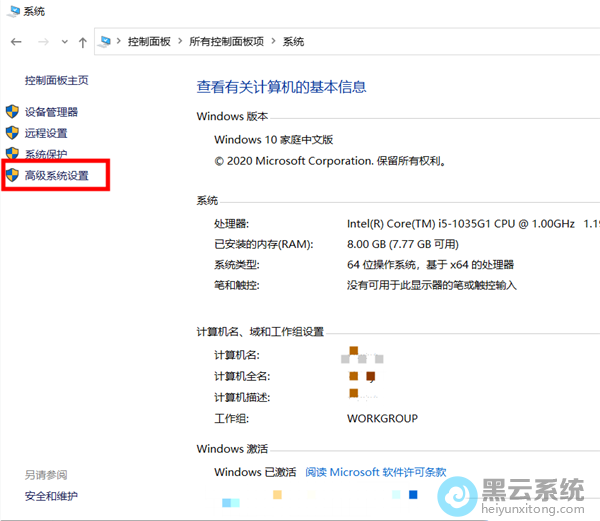
Task: Open the 安全和维护 link
Action: click(x=51, y=496)
